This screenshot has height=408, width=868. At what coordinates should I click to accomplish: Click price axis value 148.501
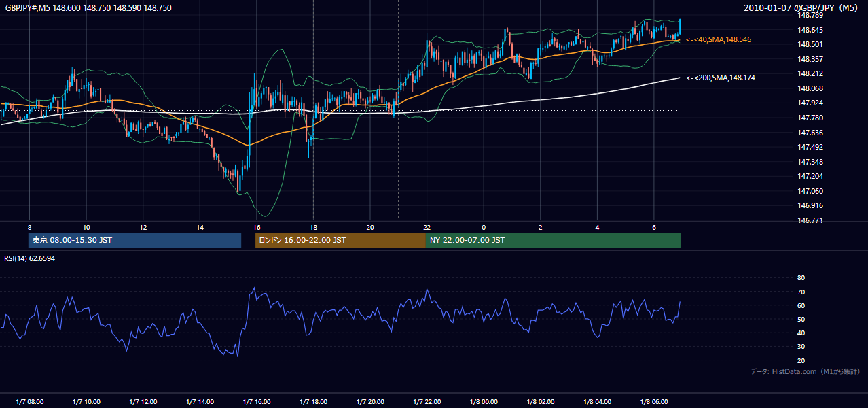(x=810, y=44)
